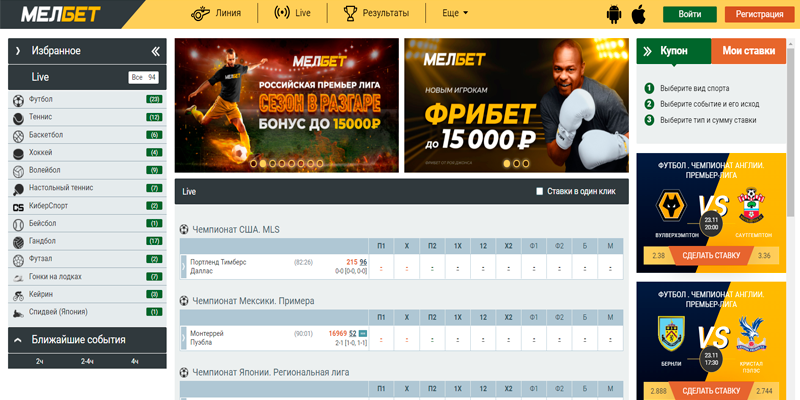Switch to the Купон tab
800x400 pixels.
tap(673, 51)
